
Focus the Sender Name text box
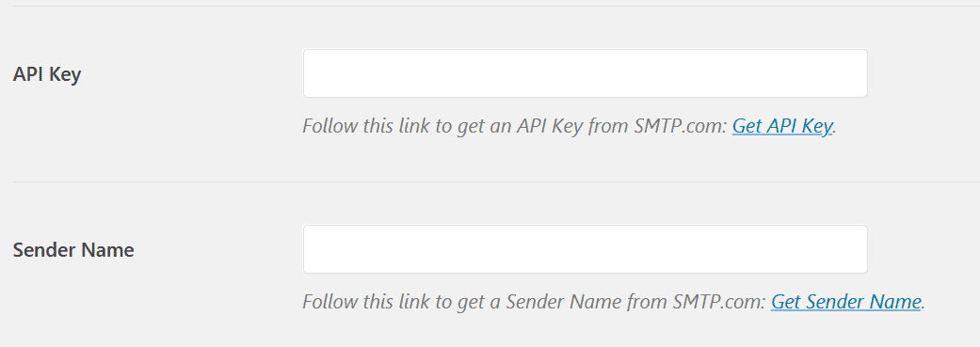[585, 249]
